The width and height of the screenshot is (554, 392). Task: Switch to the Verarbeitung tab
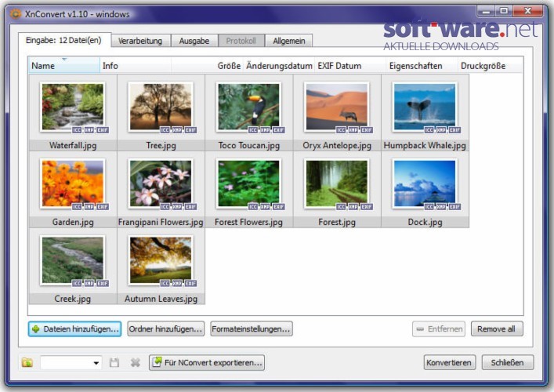pyautogui.click(x=140, y=41)
